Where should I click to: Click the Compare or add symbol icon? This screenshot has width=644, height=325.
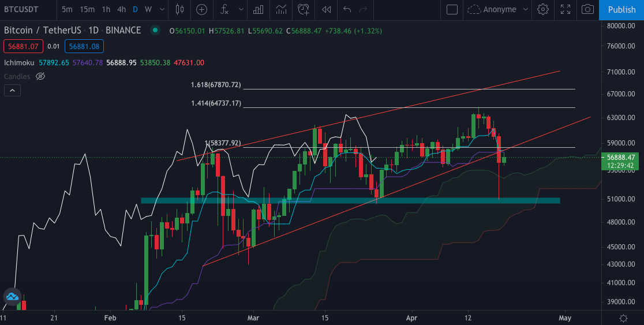pos(201,9)
